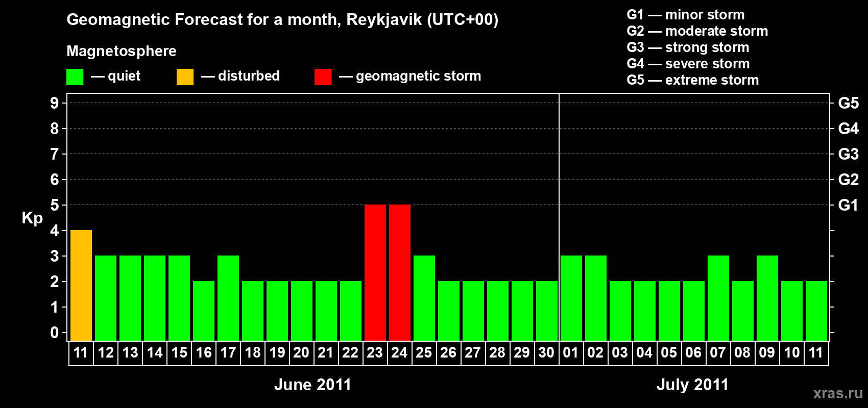
Task: Click the date label 30 under the chart
Action: pos(546,353)
